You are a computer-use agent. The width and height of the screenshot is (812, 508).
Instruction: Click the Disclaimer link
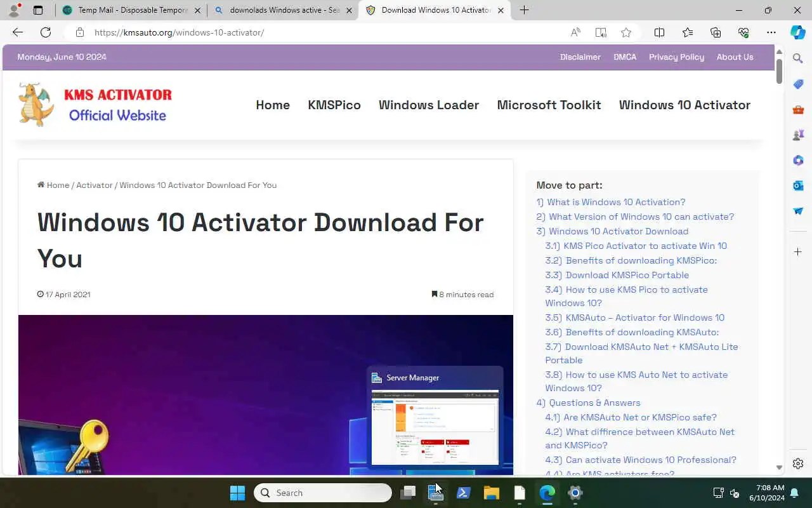point(580,57)
